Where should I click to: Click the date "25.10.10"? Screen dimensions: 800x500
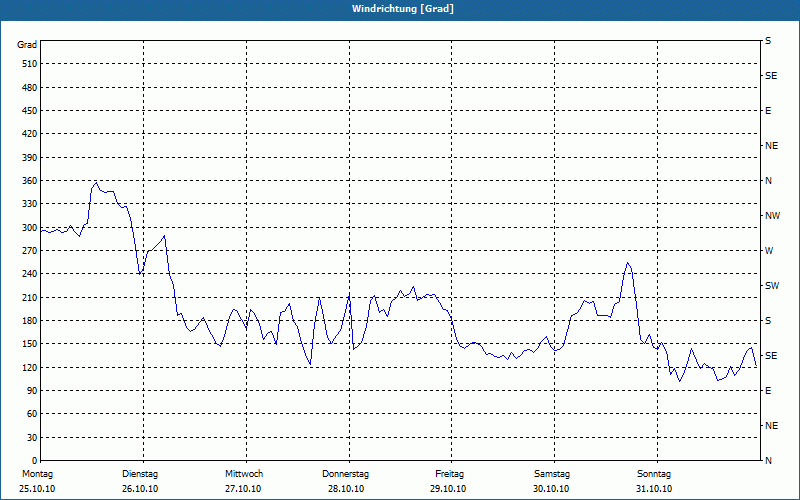coord(37,489)
